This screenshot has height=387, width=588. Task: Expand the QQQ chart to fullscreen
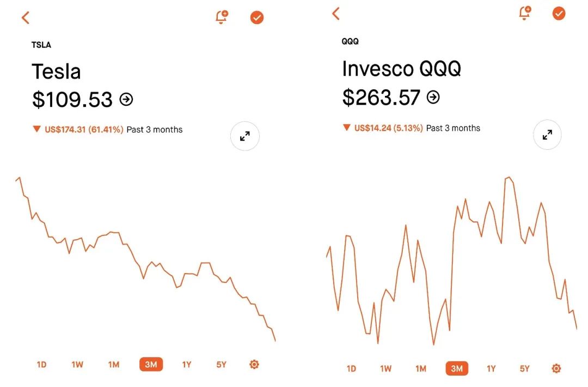(547, 134)
